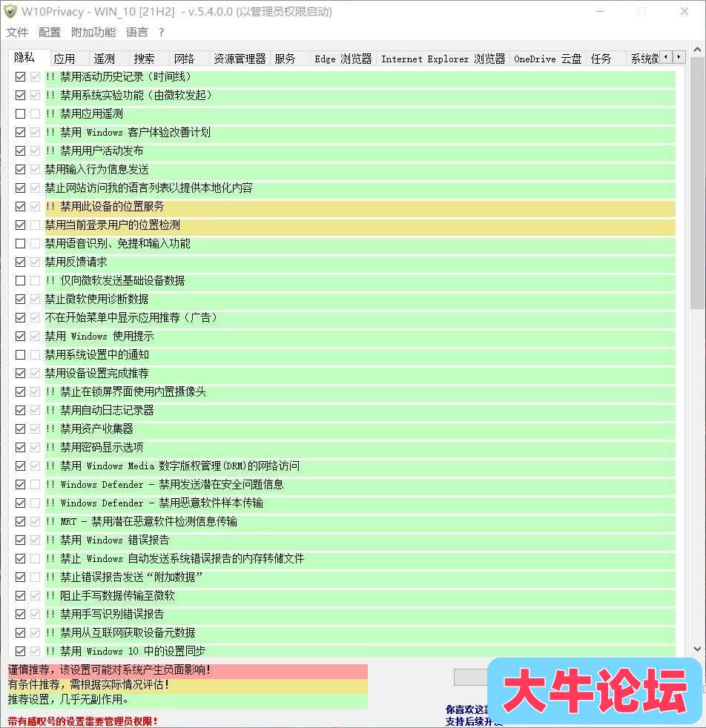Uncheck 禁用当前登录用户的位置检测

coord(21,225)
